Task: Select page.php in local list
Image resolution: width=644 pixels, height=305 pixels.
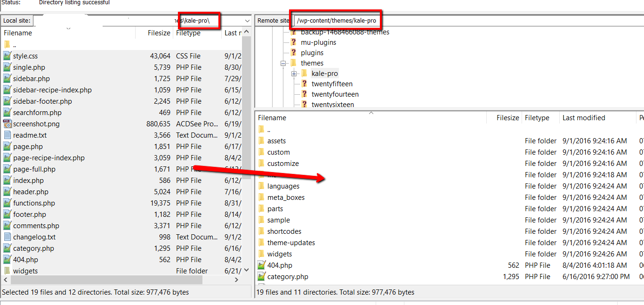Action: click(28, 147)
